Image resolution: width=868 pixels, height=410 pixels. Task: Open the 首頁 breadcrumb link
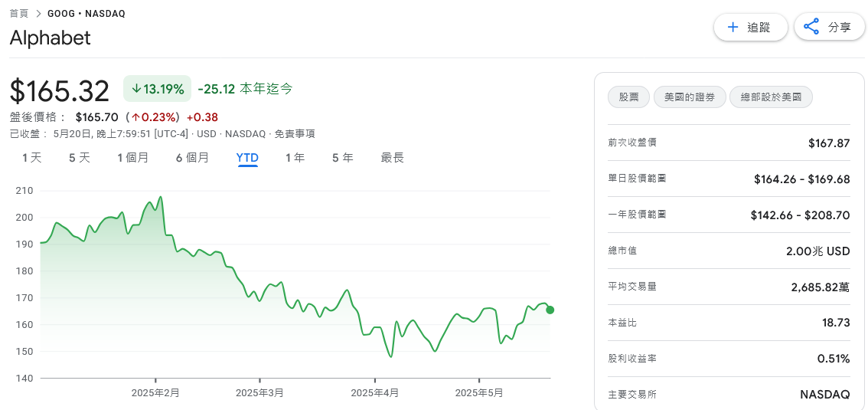[19, 13]
